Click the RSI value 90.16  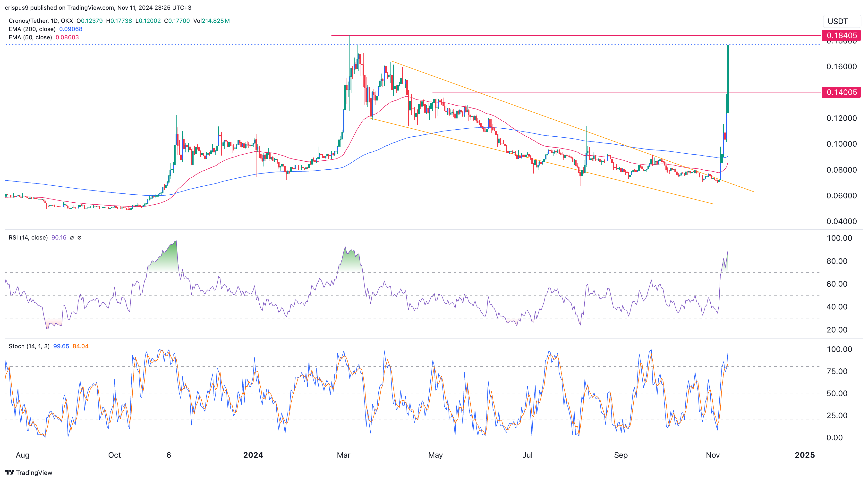[x=59, y=238]
